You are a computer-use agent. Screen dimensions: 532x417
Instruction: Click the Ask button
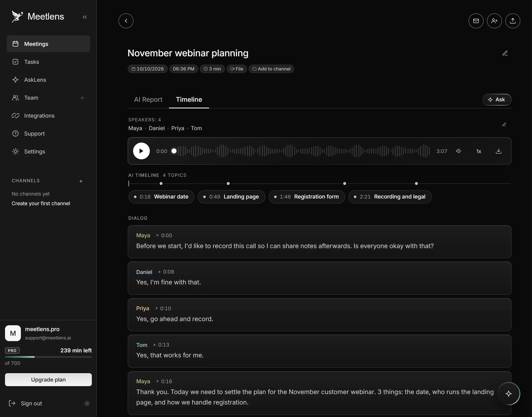pyautogui.click(x=496, y=100)
